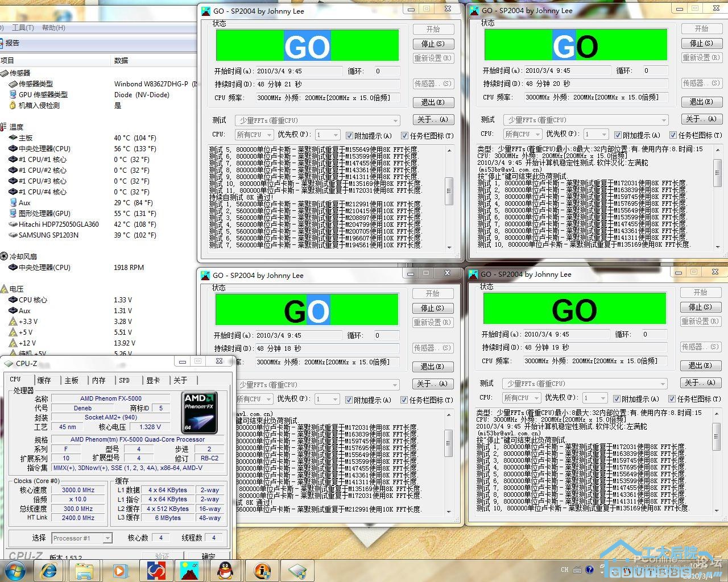Image resolution: width=728 pixels, height=582 pixels.
Task: Open the 优先权(P) dropdown in the 19 秒 SP2004 window
Action: point(595,398)
